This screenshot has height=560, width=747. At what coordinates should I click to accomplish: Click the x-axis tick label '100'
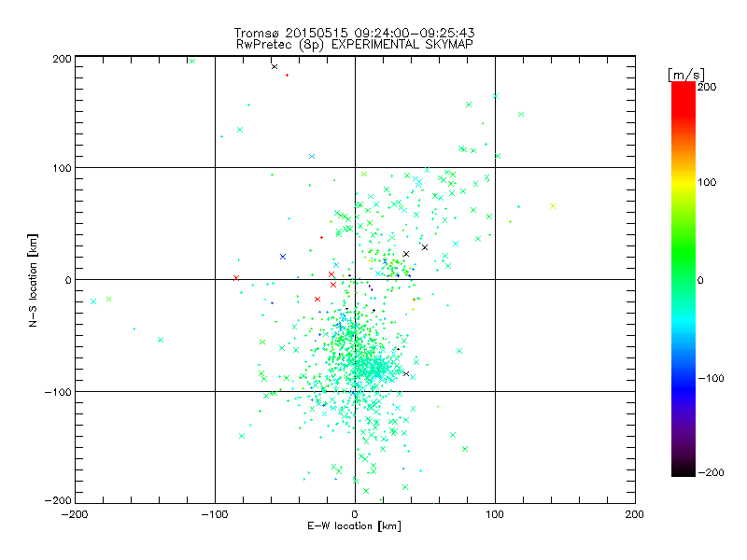click(x=495, y=514)
